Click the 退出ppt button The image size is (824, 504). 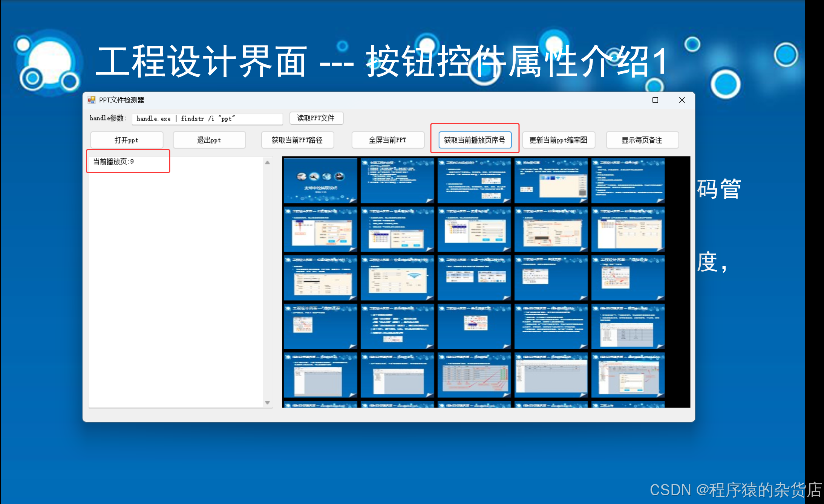tap(209, 140)
